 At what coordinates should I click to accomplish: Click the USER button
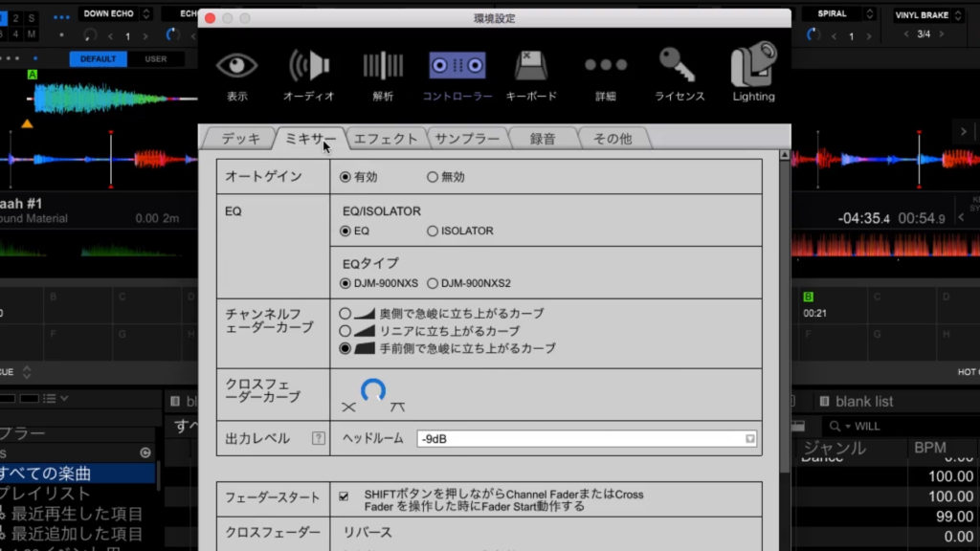click(x=155, y=58)
